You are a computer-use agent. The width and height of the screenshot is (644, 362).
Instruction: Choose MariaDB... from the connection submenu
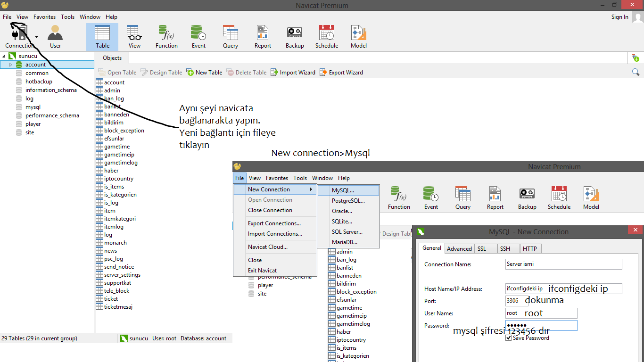coord(348,242)
